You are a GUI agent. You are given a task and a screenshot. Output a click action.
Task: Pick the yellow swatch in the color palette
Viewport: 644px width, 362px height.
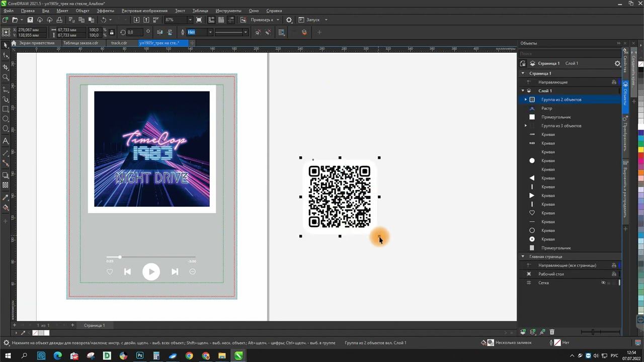pyautogui.click(x=641, y=150)
